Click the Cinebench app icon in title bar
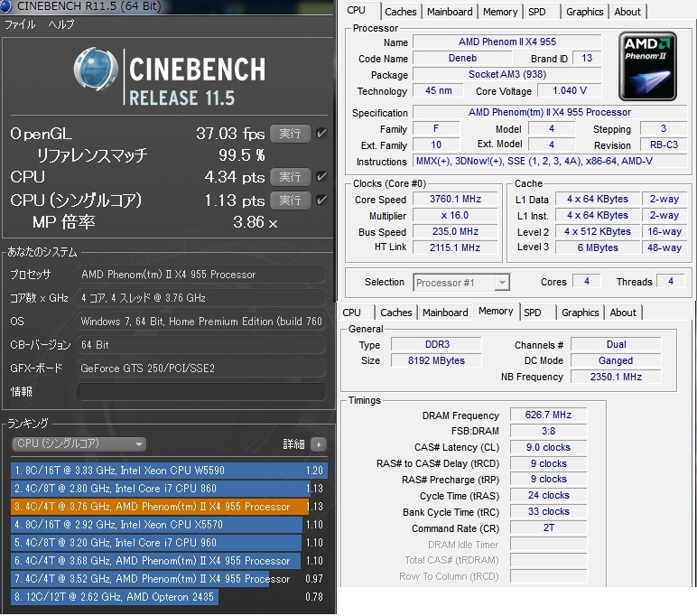 (5, 5)
